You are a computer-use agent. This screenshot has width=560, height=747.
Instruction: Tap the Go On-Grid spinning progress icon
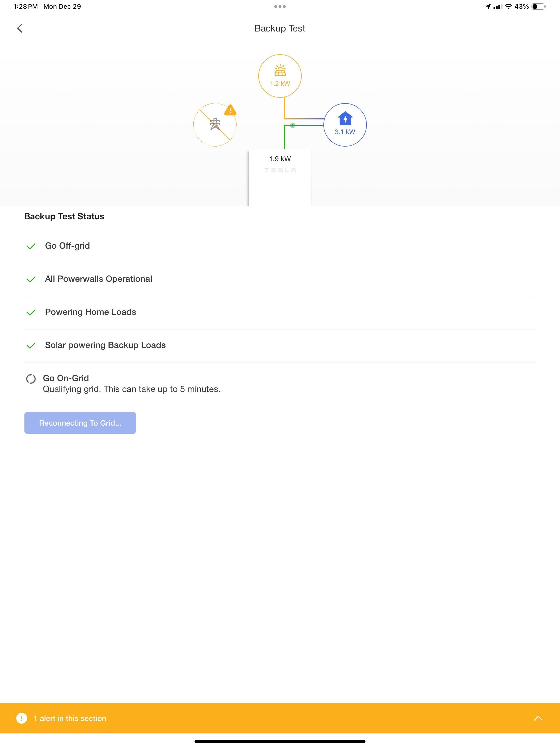pos(31,379)
